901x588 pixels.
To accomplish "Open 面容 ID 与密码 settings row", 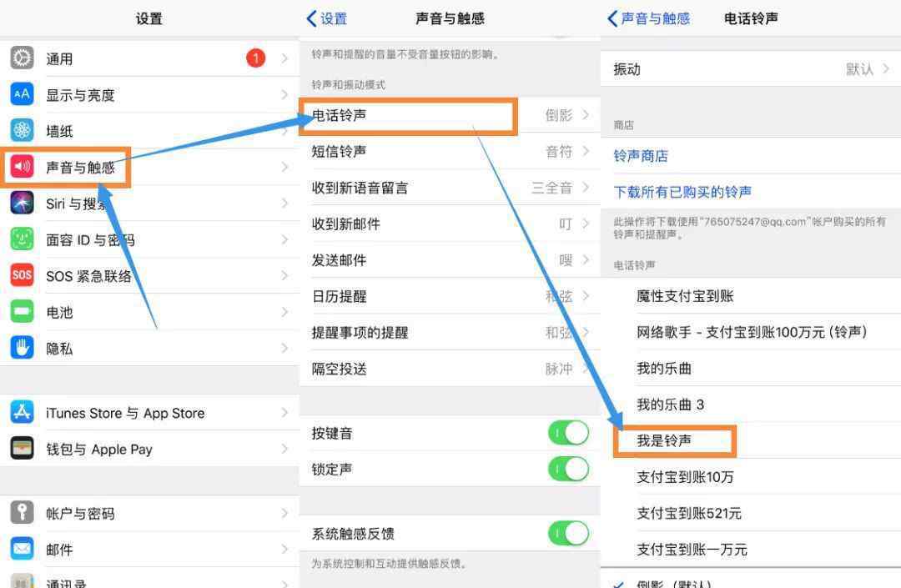I will point(149,239).
